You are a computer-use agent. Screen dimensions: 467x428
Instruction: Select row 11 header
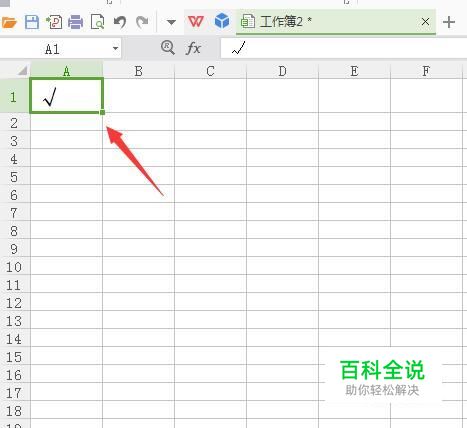pos(15,284)
